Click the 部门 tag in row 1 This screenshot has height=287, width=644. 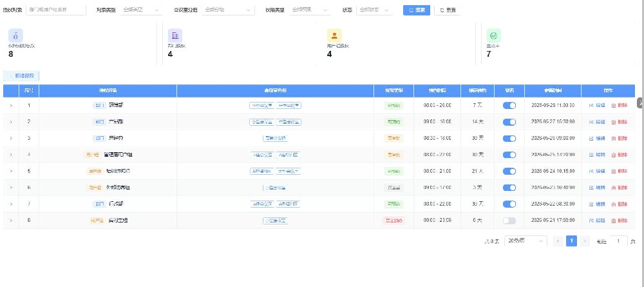[99, 105]
